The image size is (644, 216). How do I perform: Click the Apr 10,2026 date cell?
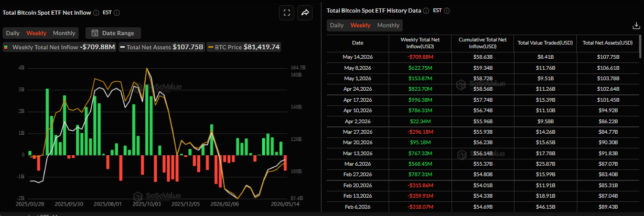pyautogui.click(x=357, y=111)
